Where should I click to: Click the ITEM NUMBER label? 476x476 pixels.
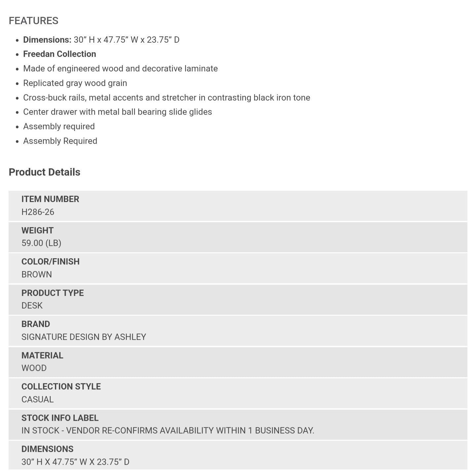point(50,199)
